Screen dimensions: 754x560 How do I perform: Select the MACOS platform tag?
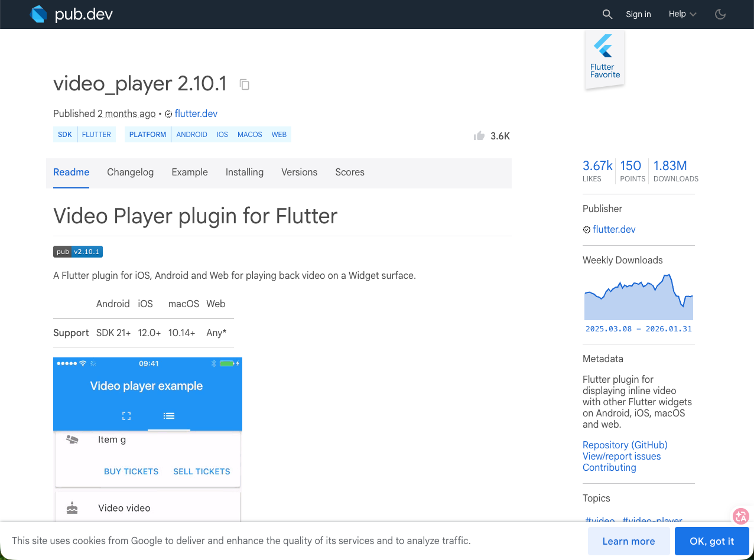click(250, 135)
